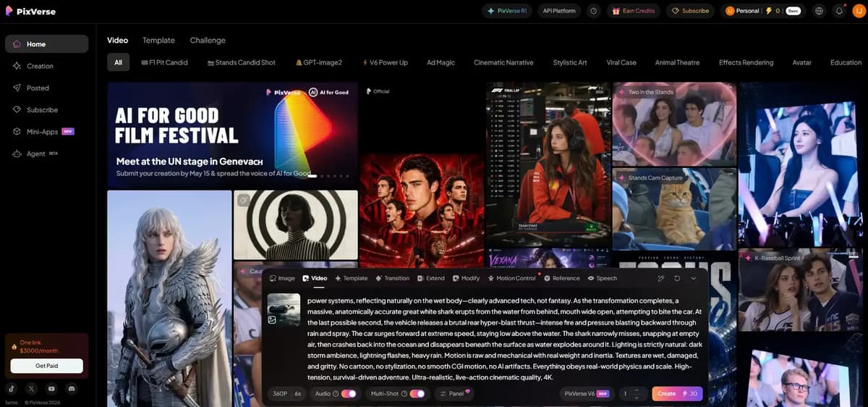The image size is (868, 407).
Task: Click the uploaded reference image thumbnail
Action: 284,309
